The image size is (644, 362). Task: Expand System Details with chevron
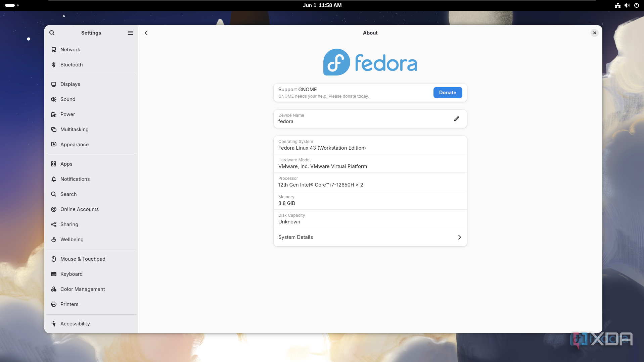[460, 237]
